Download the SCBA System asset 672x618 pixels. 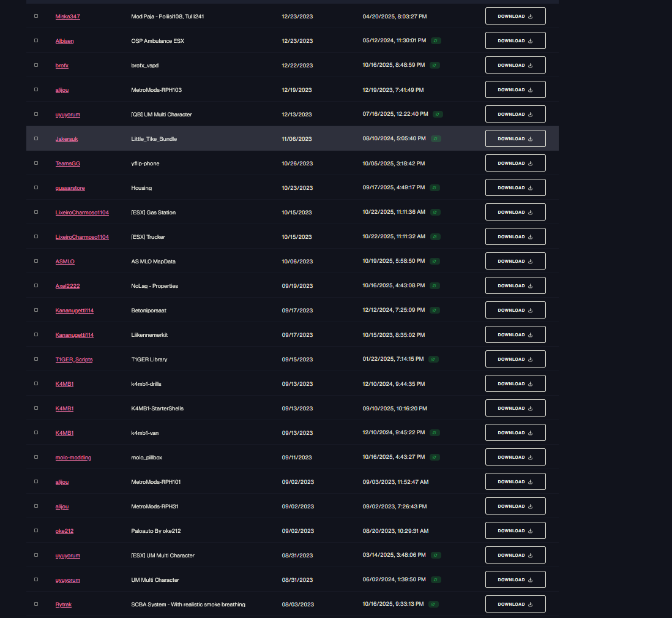pos(515,604)
